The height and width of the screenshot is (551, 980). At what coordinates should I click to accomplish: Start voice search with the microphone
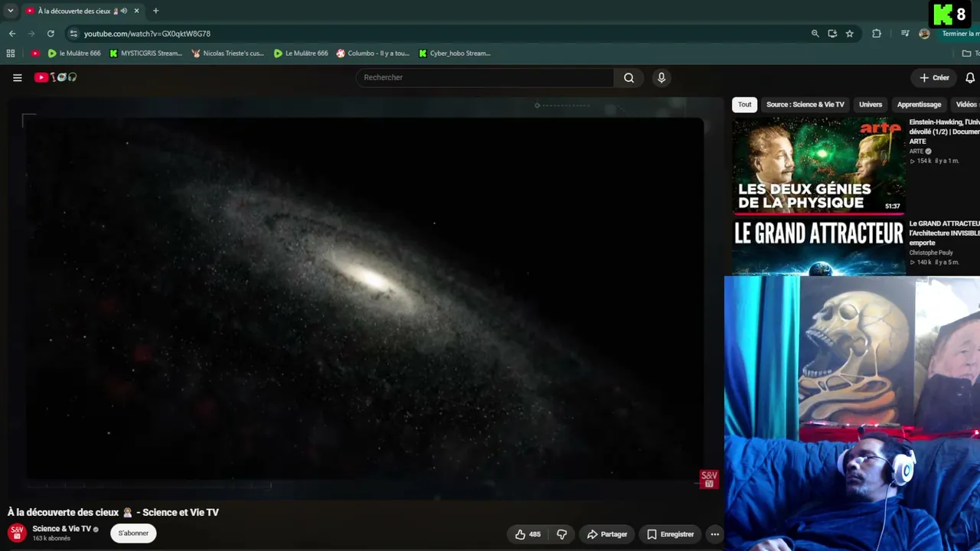point(661,77)
